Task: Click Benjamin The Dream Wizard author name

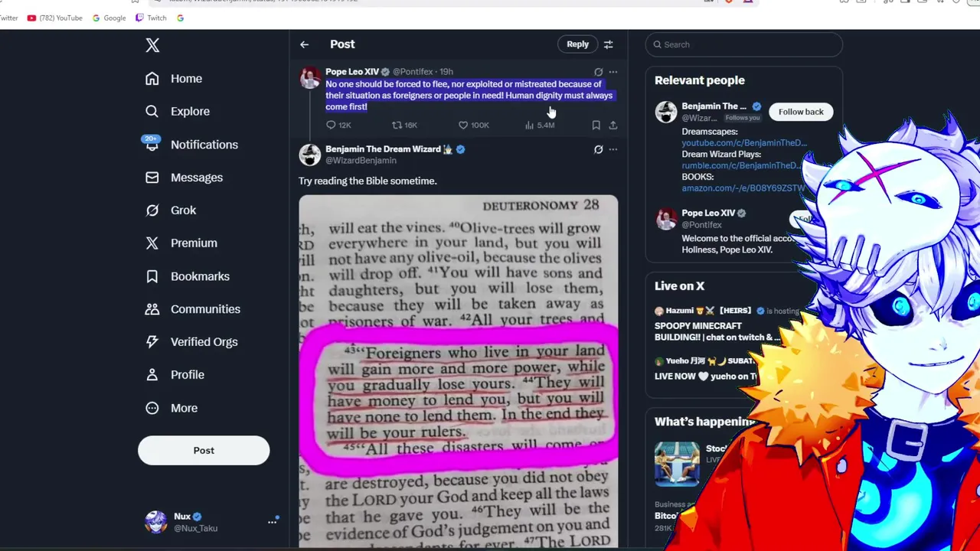Action: pyautogui.click(x=383, y=149)
